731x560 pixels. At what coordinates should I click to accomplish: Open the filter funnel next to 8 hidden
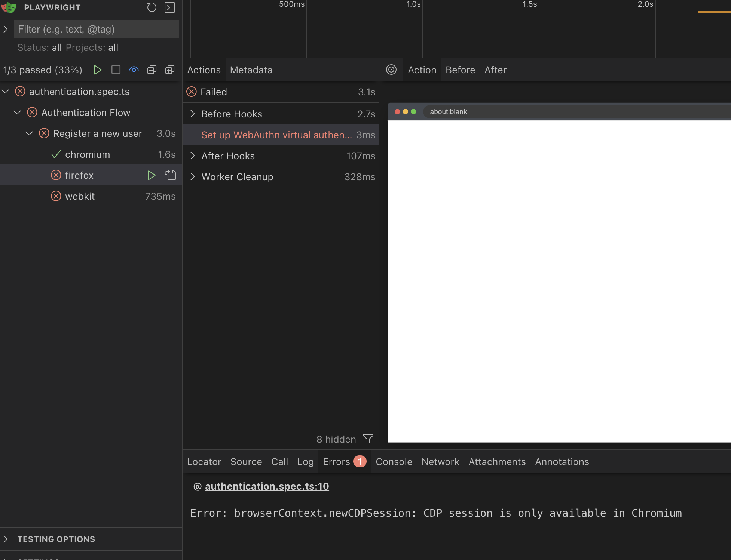point(368,439)
